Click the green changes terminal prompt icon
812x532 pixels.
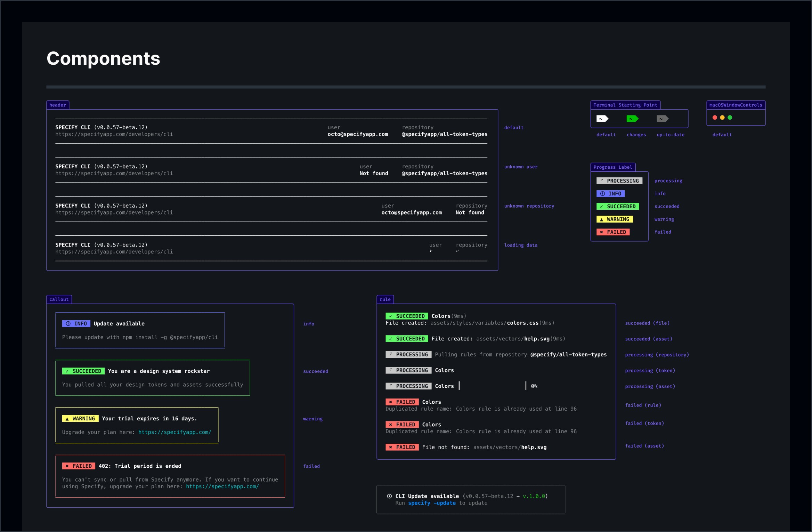[x=632, y=119]
